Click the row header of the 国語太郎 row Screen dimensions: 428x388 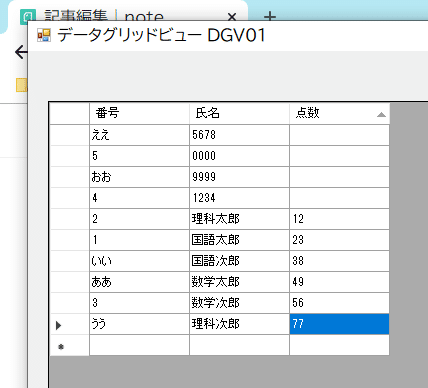pyautogui.click(x=70, y=240)
